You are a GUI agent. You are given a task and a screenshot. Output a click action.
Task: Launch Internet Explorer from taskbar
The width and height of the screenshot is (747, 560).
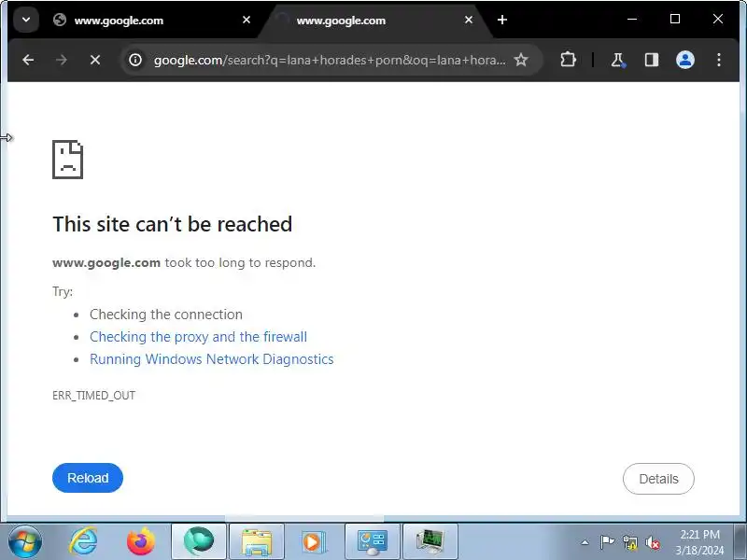pos(83,542)
